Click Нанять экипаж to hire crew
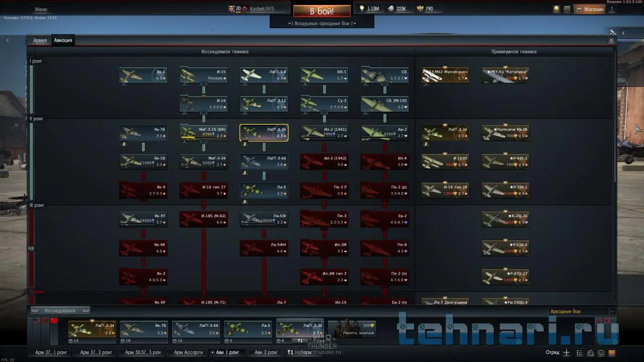The width and height of the screenshot is (644, 362). click(352, 329)
